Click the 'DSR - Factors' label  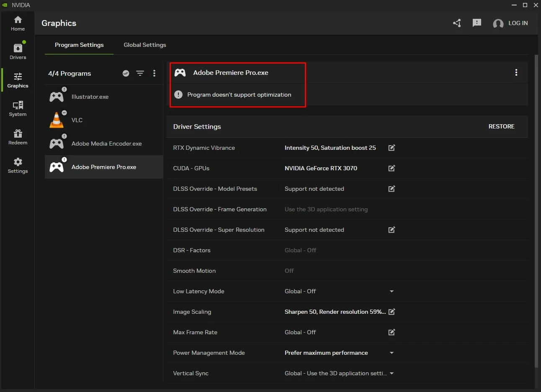192,250
